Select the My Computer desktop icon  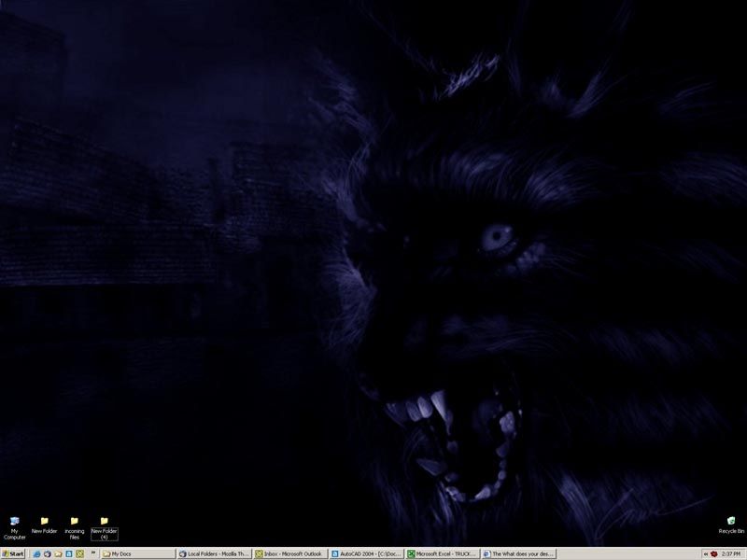pyautogui.click(x=15, y=528)
